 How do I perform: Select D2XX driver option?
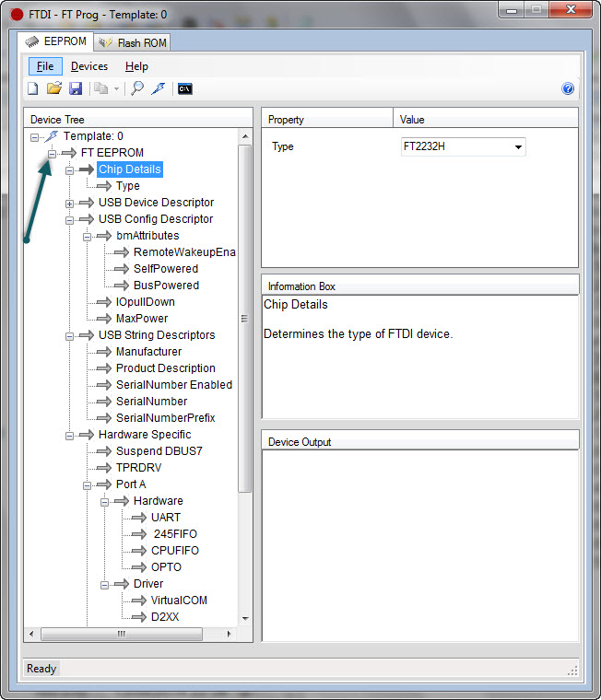tap(165, 616)
